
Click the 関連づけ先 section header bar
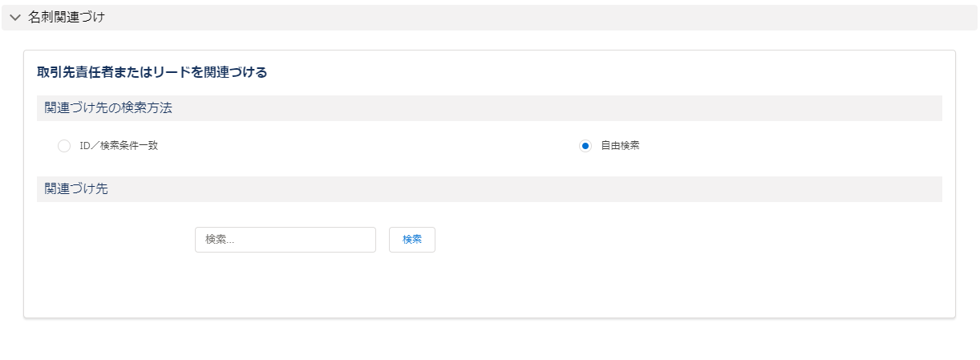tap(489, 189)
